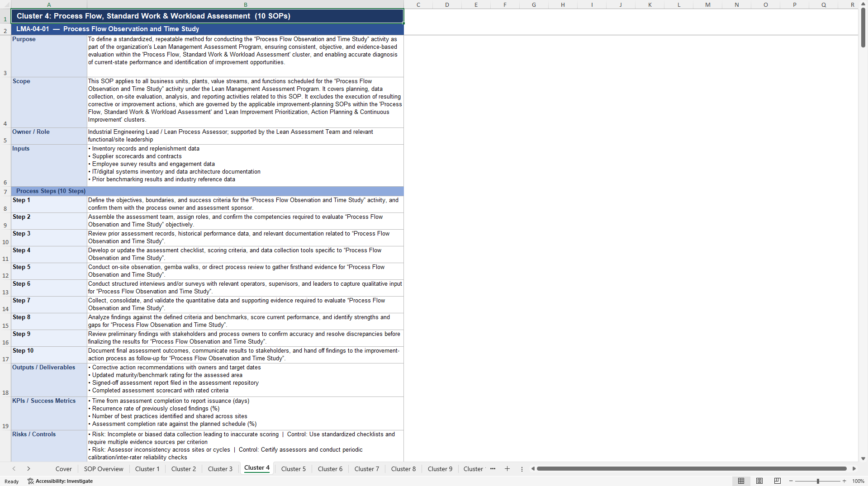868x486 pixels.
Task: Go to previous sheet tabs arrow
Action: point(14,469)
